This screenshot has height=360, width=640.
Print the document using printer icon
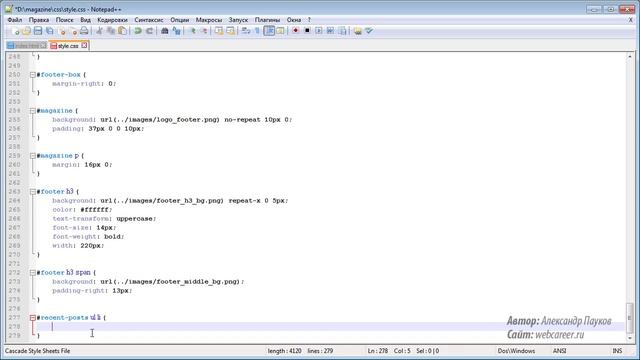click(84, 31)
